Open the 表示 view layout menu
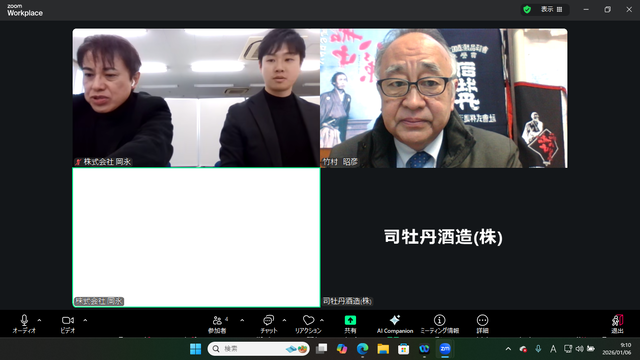Image resolution: width=640 pixels, height=360 pixels. coord(551,9)
